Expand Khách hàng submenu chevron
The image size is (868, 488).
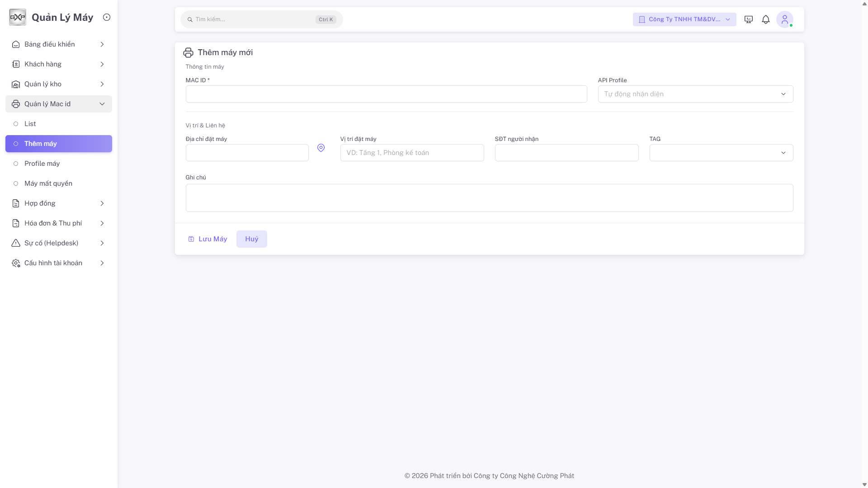[x=102, y=64]
